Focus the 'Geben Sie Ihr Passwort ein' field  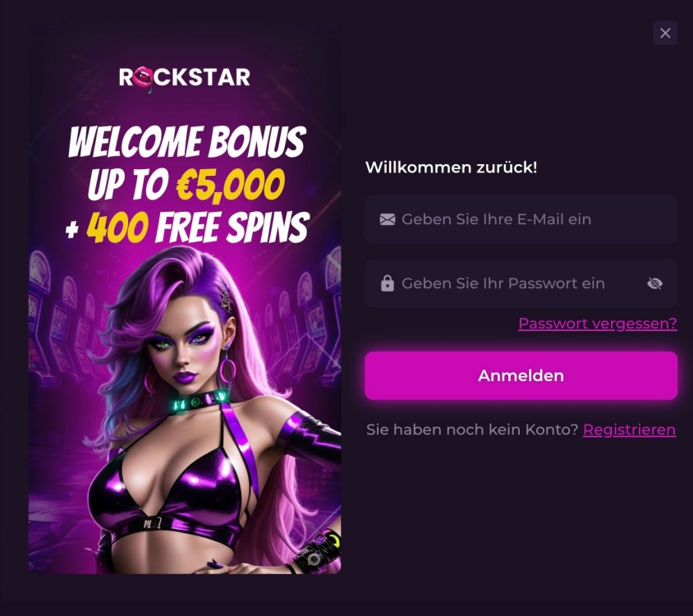click(x=521, y=283)
